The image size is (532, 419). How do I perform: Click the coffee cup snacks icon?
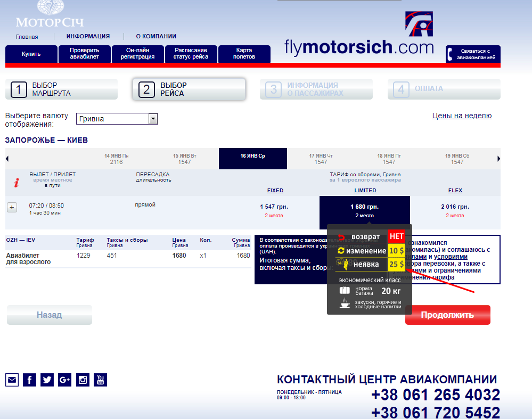tap(345, 303)
